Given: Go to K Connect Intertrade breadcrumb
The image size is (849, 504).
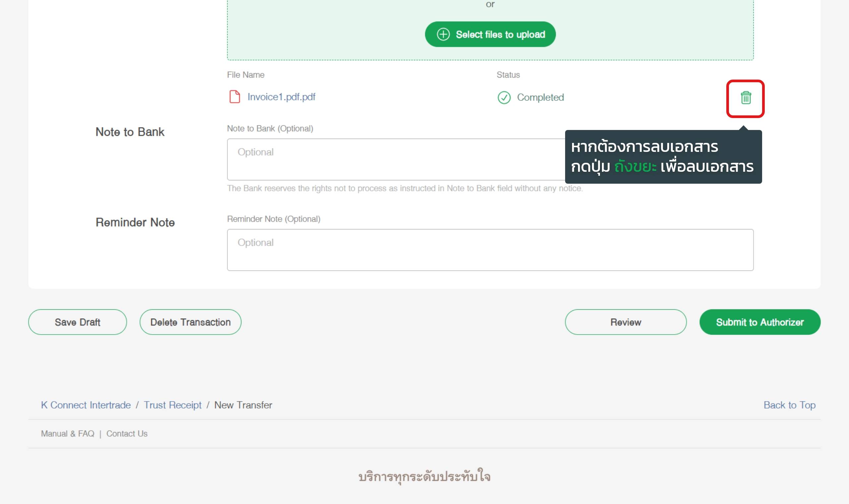Looking at the screenshot, I should point(86,405).
